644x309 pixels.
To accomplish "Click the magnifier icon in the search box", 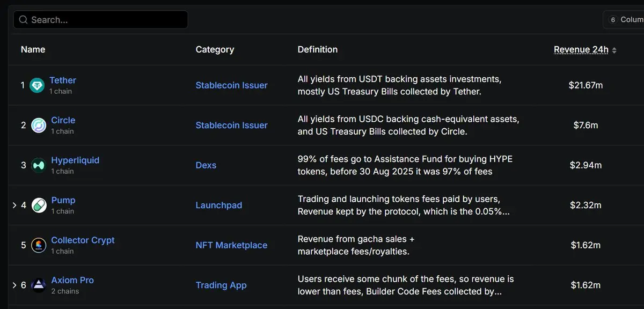I will 23,20.
